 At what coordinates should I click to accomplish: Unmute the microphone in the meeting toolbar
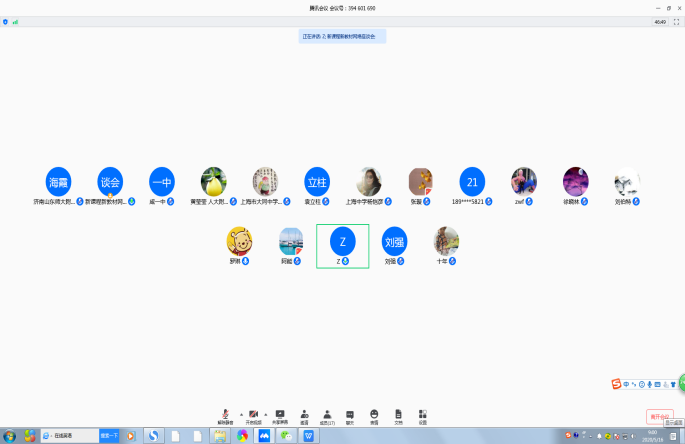[x=225, y=415]
